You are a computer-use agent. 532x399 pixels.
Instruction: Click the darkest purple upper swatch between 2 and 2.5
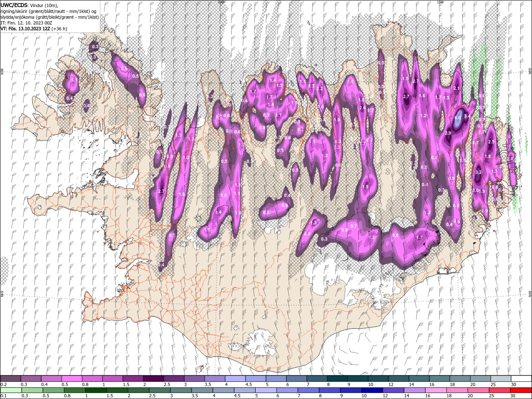pyautogui.click(x=153, y=379)
